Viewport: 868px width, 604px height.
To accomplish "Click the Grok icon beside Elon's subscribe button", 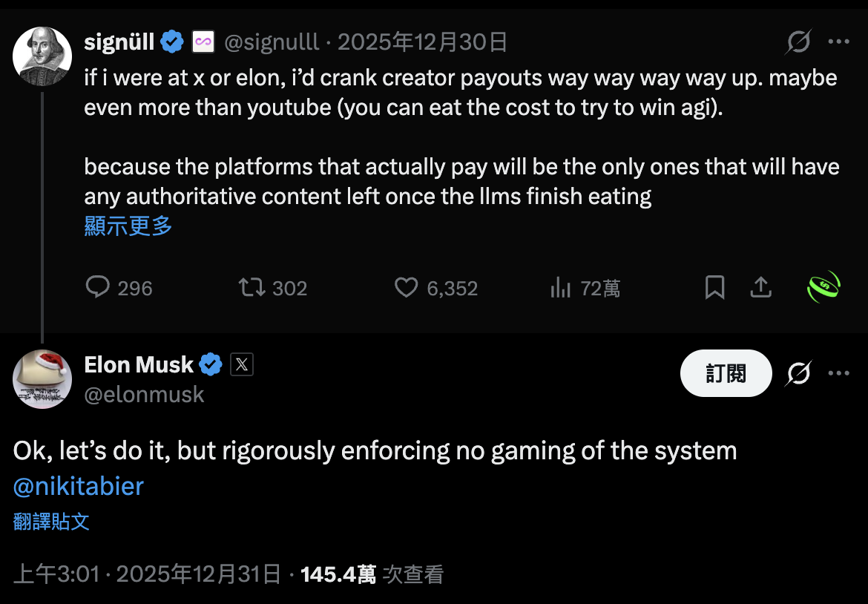I will [x=798, y=373].
